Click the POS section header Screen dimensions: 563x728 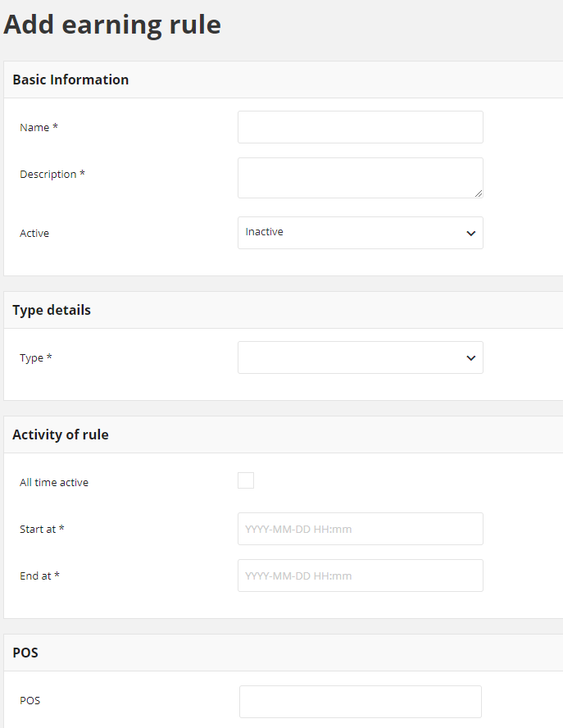coord(25,653)
